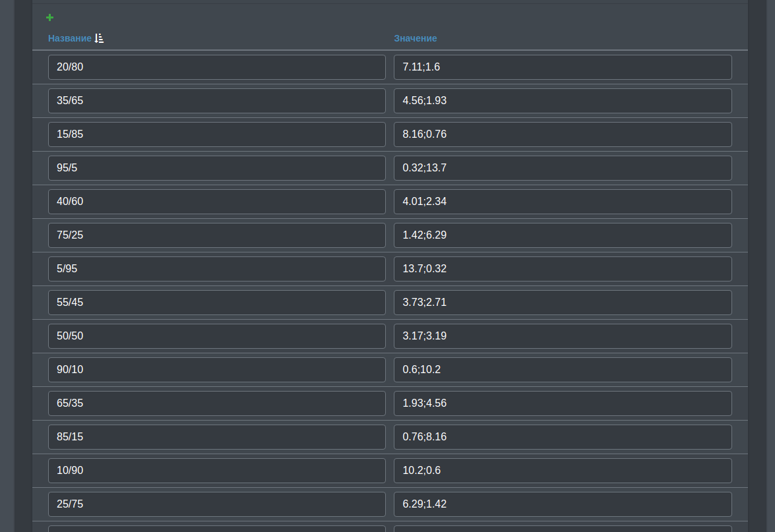Edit the value field showing 10.2;0.6
The height and width of the screenshot is (532, 775).
pos(563,471)
